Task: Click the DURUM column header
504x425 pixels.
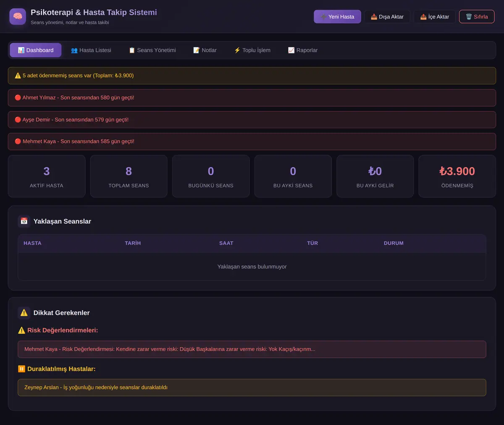Action: [x=394, y=243]
